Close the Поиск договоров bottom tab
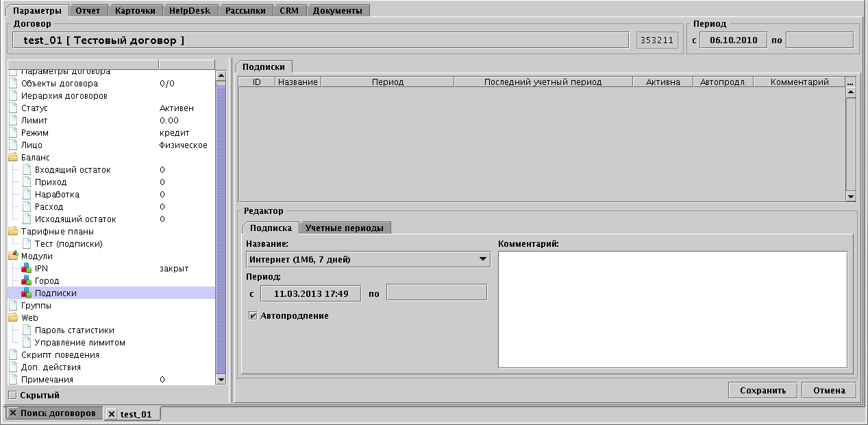This screenshot has width=868, height=425. pyautogui.click(x=13, y=413)
